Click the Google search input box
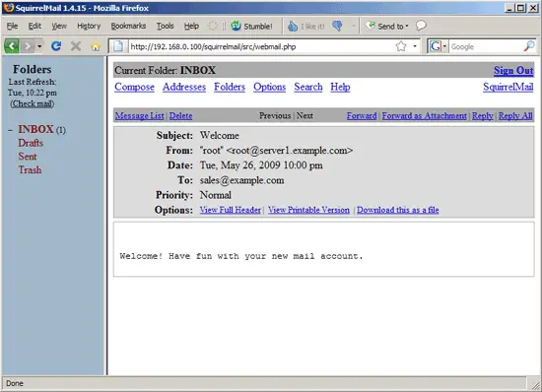Image resolution: width=542 pixels, height=392 pixels. point(486,46)
